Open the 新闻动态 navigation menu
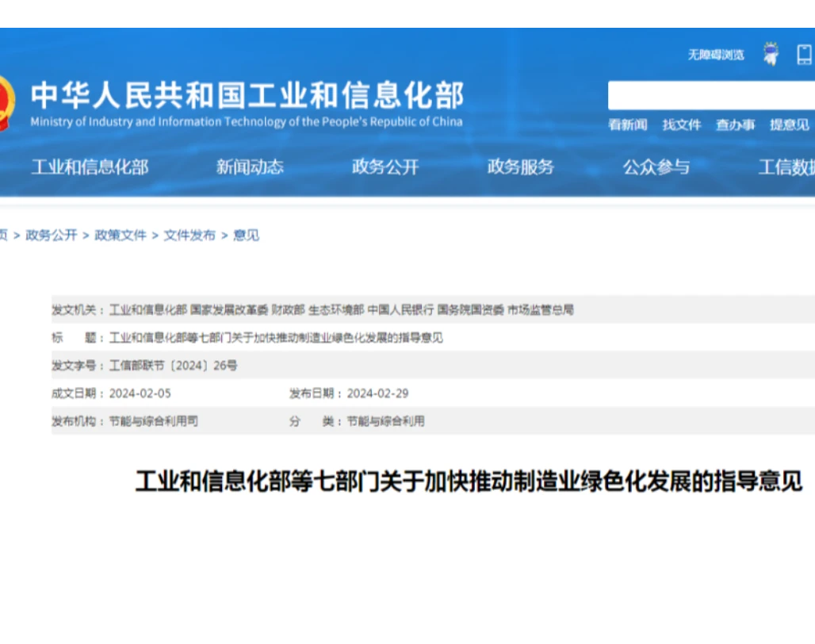Screen dimensions: 815x644 tap(250, 167)
